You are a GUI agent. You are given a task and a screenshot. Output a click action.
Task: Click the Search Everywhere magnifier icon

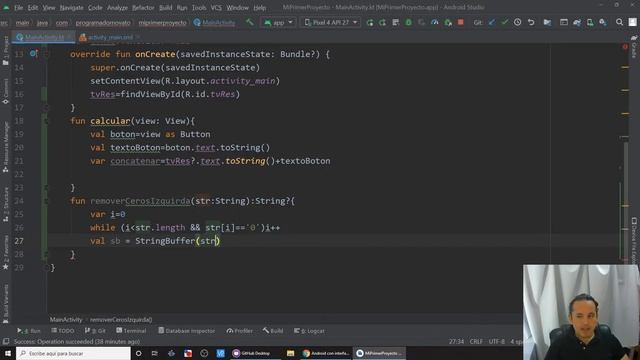[619, 22]
